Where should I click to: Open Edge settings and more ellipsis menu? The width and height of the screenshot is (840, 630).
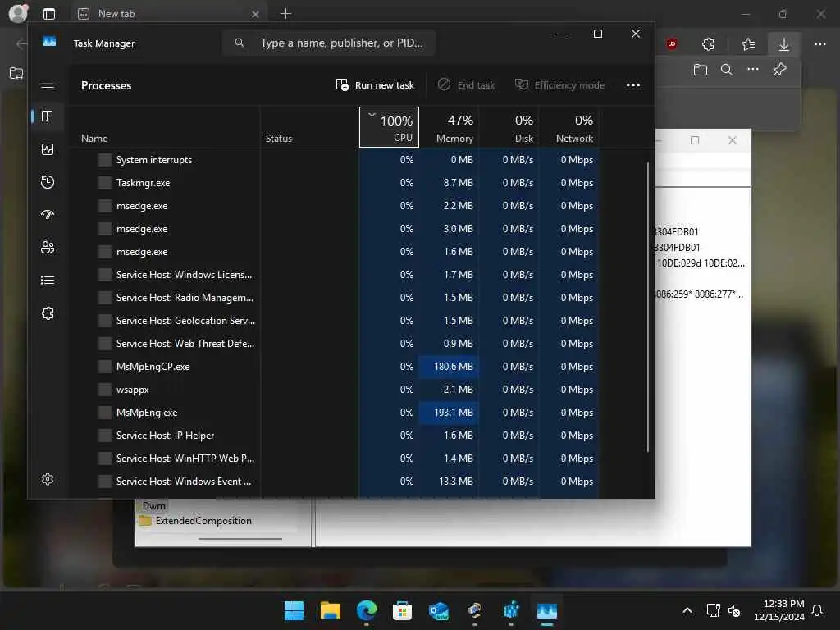(820, 44)
